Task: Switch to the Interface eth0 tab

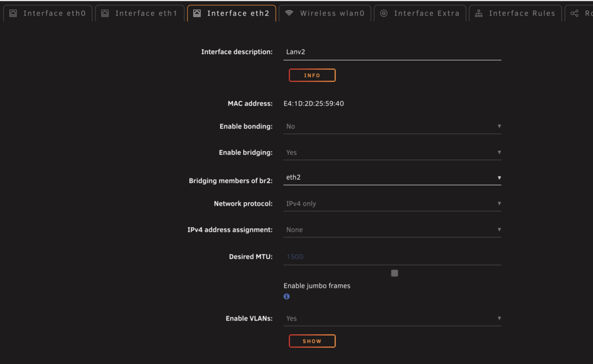Action: pos(48,13)
